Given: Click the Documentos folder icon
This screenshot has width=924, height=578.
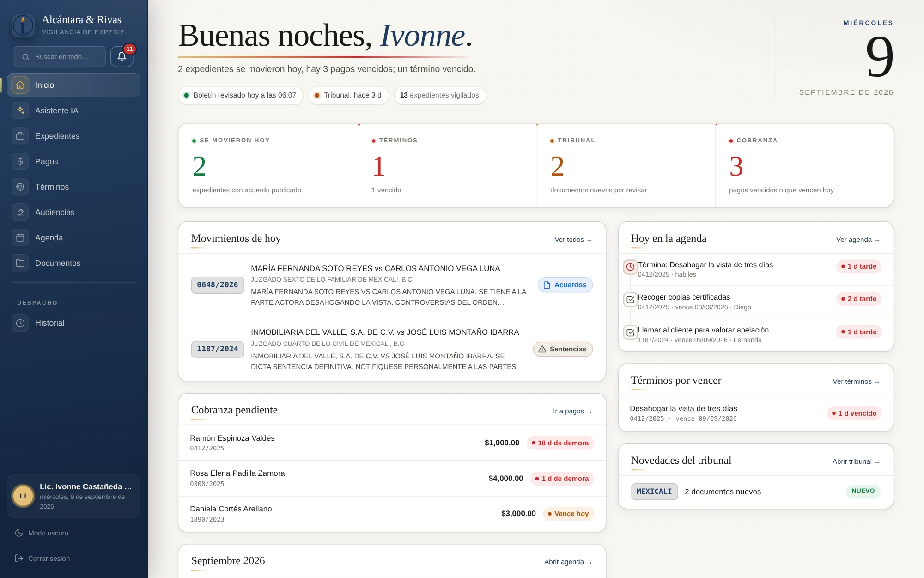Looking at the screenshot, I should [x=20, y=263].
